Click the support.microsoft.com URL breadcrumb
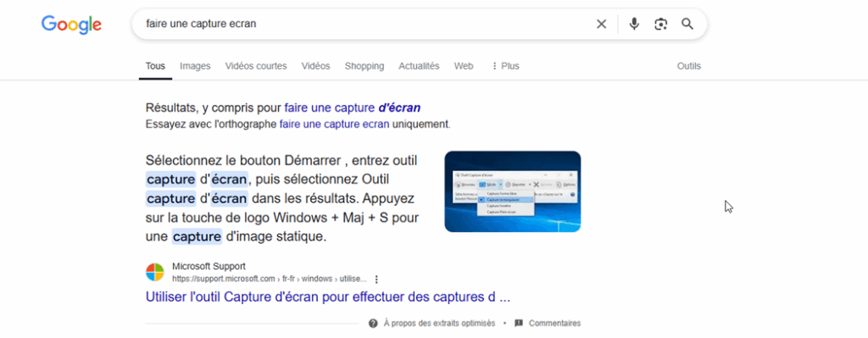This screenshot has height=338, width=868. pyautogui.click(x=269, y=279)
